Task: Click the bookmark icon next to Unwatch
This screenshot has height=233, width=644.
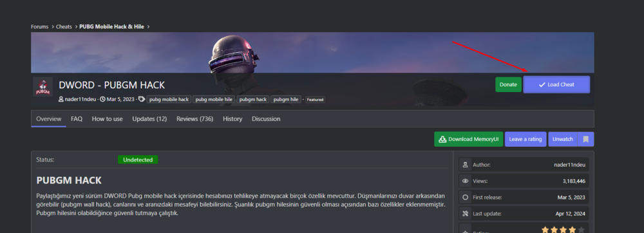Action: coord(585,139)
